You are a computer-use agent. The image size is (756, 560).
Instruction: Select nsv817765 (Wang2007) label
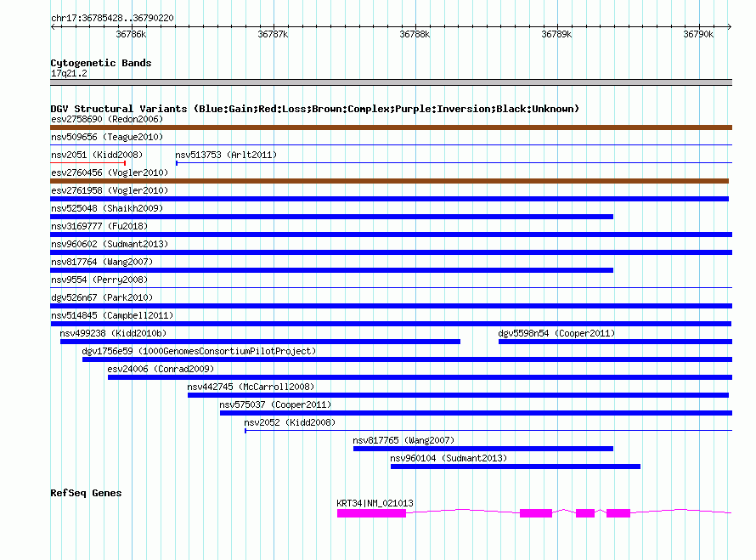coord(403,440)
